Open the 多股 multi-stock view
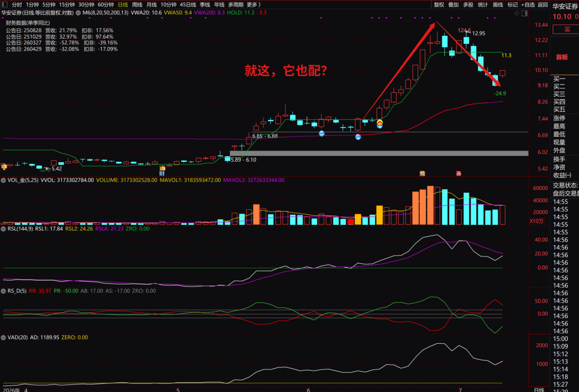The height and width of the screenshot is (392, 579). (x=468, y=5)
